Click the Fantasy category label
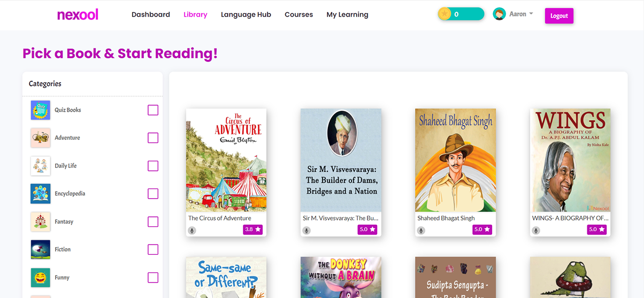Image resolution: width=644 pixels, height=298 pixels. coord(64,222)
